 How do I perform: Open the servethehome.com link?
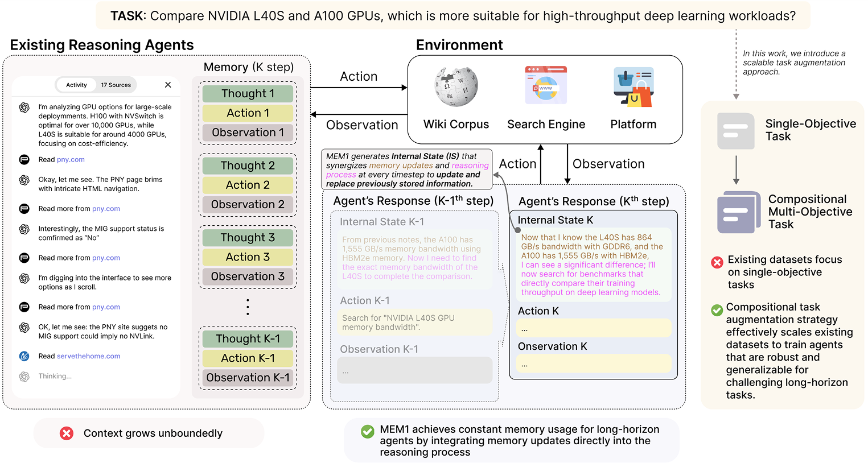tap(88, 357)
